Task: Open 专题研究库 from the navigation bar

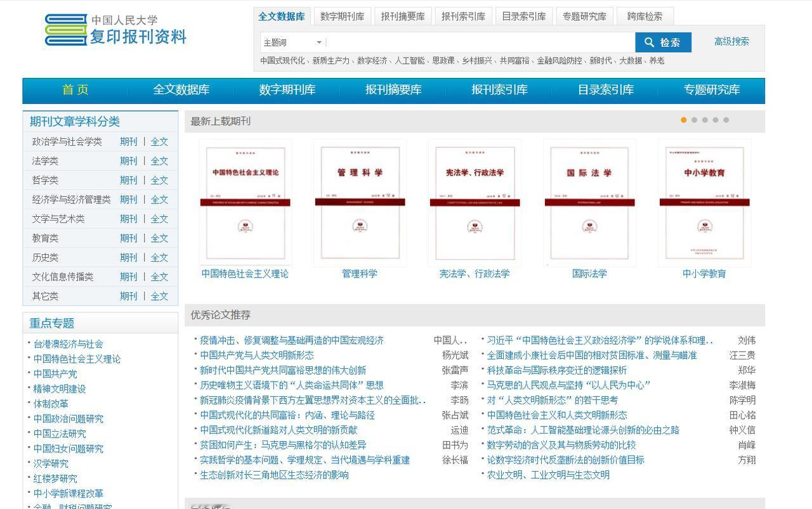Action: tap(711, 90)
